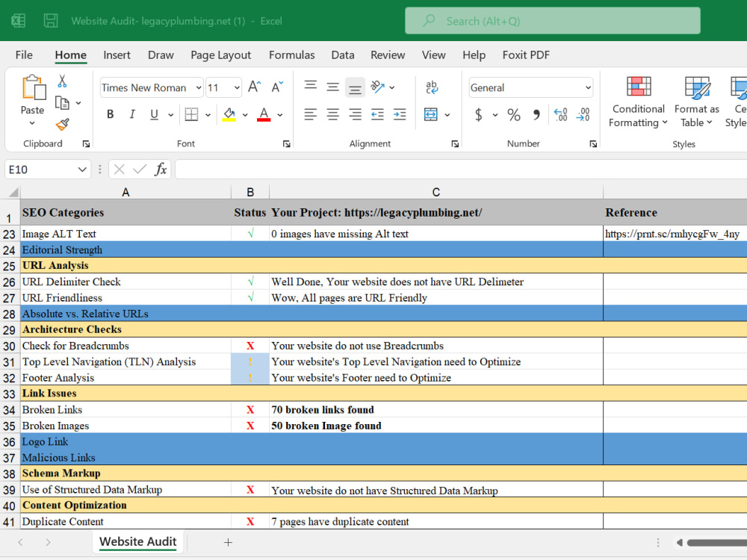
Task: Click the Select All corner triangle
Action: 13,192
